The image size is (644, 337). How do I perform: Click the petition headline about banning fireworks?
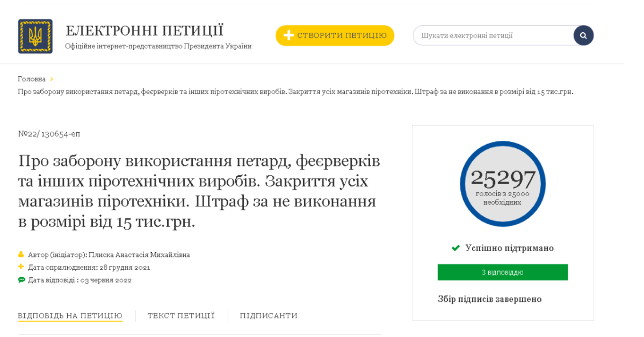pyautogui.click(x=199, y=191)
